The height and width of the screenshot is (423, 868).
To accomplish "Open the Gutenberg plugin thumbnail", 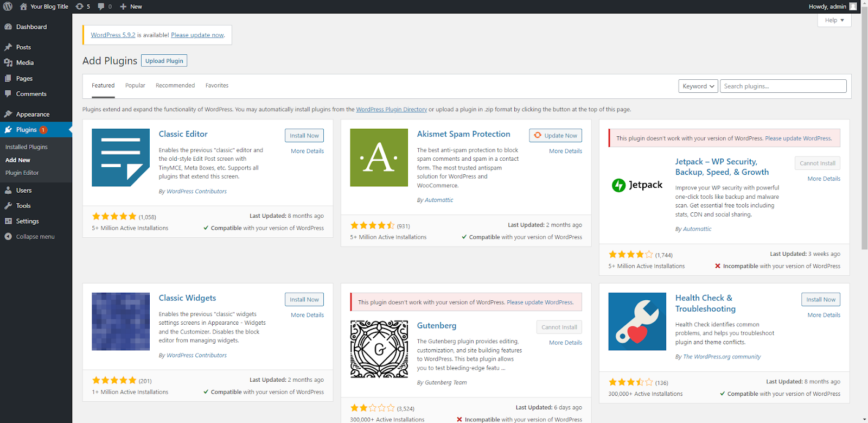I will (x=379, y=349).
